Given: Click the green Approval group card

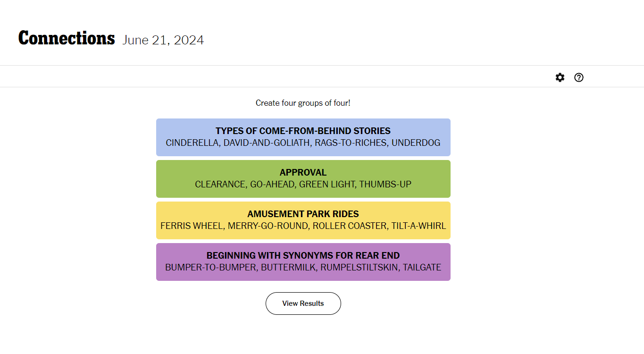Looking at the screenshot, I should tap(303, 179).
